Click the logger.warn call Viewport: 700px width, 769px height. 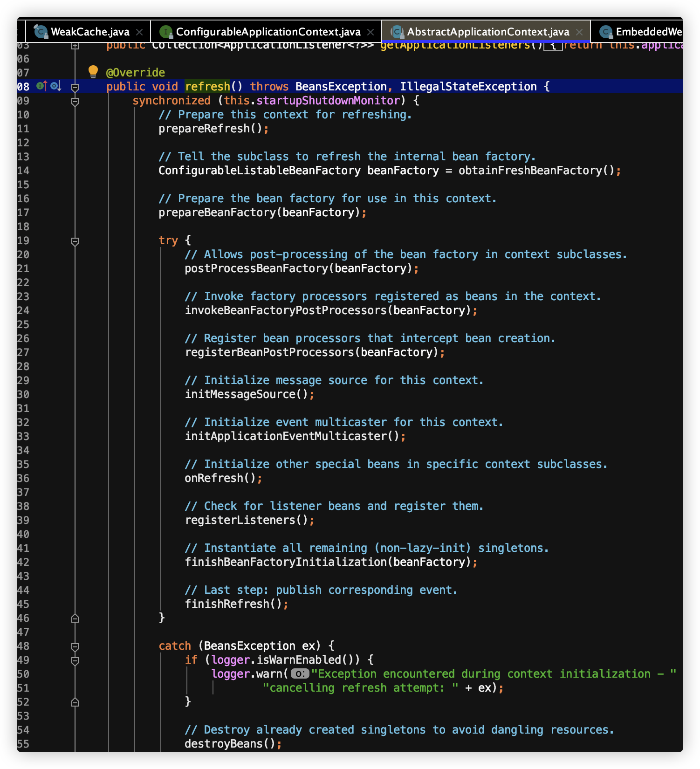click(x=247, y=673)
